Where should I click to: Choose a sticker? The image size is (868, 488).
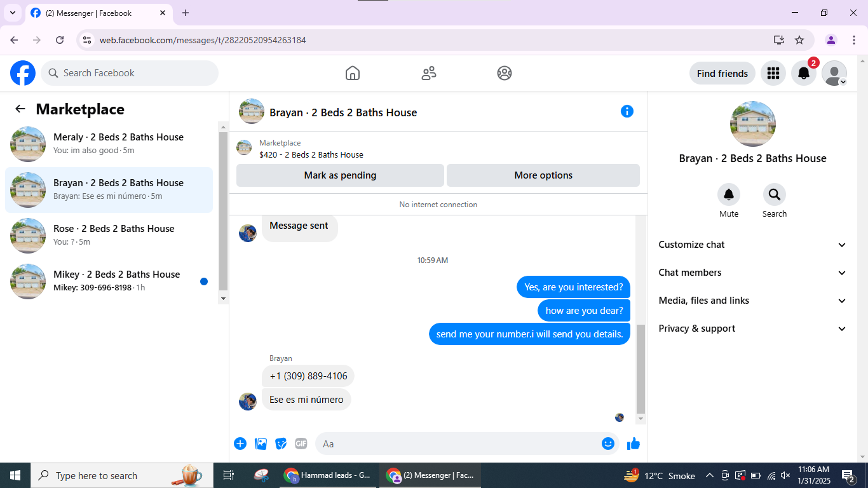(281, 444)
